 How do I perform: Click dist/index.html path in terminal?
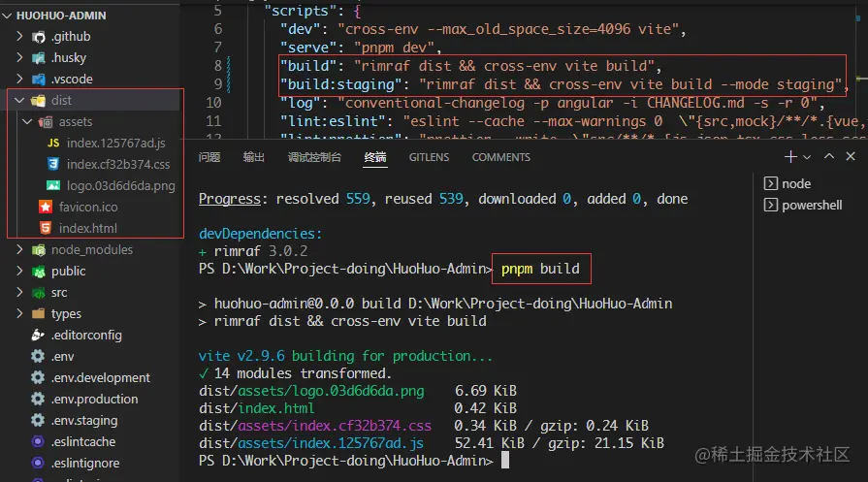click(x=256, y=408)
